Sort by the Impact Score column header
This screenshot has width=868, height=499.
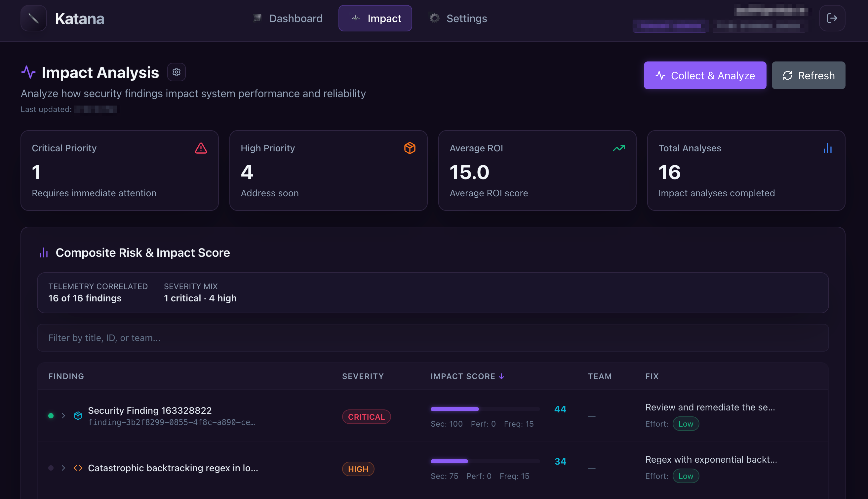click(x=467, y=376)
